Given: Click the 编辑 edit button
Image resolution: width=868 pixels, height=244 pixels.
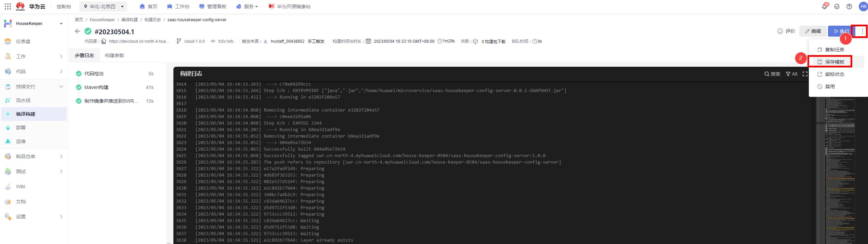Looking at the screenshot, I should click(813, 31).
